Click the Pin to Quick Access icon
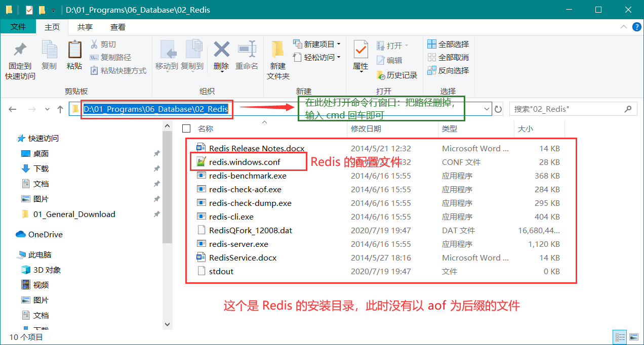This screenshot has height=345, width=644. pos(20,51)
